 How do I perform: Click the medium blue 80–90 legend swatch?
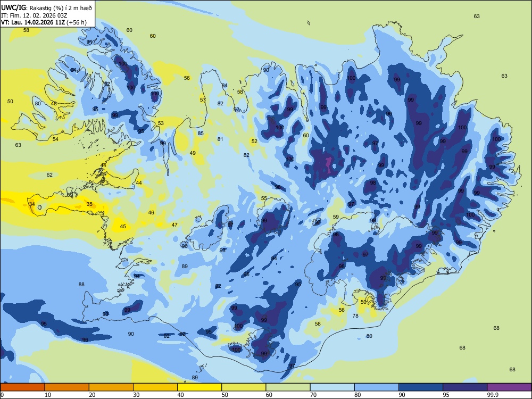(376, 387)
